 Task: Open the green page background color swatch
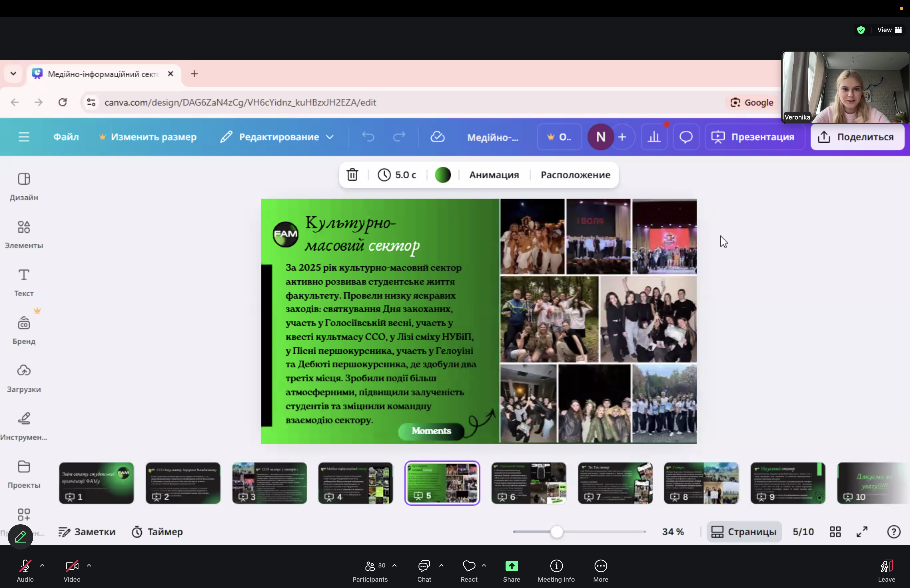click(x=443, y=175)
